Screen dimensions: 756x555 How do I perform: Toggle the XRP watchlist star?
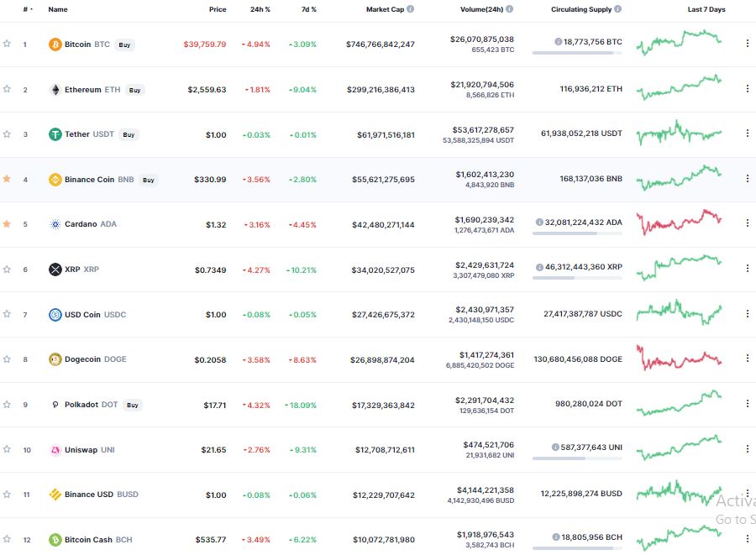7,269
